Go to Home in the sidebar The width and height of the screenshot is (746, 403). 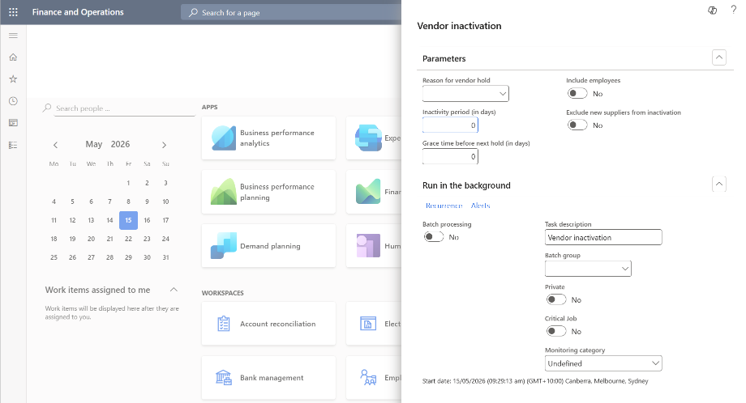[x=13, y=58]
